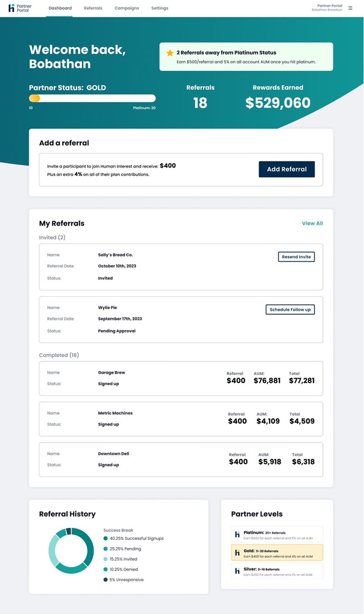Click the Pending legend dot
Viewport: 364px width, 614px height.
106,549
